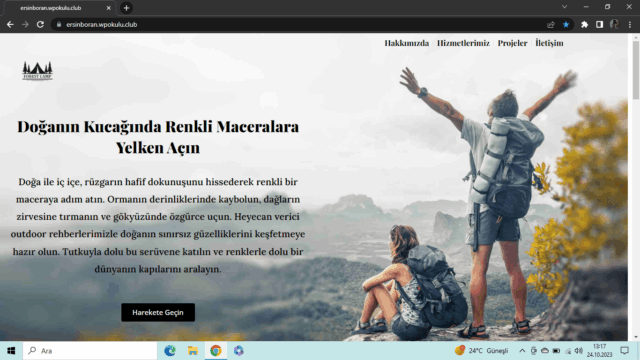The width and height of the screenshot is (640, 360).
Task: Open the browser side panel icon
Action: tap(599, 24)
